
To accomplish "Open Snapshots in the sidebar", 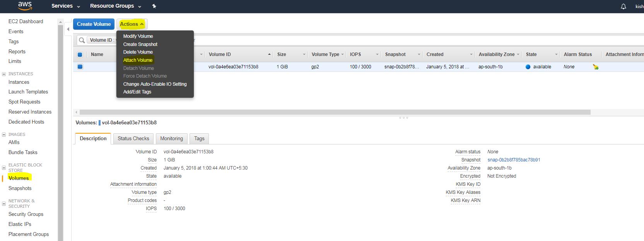I will click(20, 188).
